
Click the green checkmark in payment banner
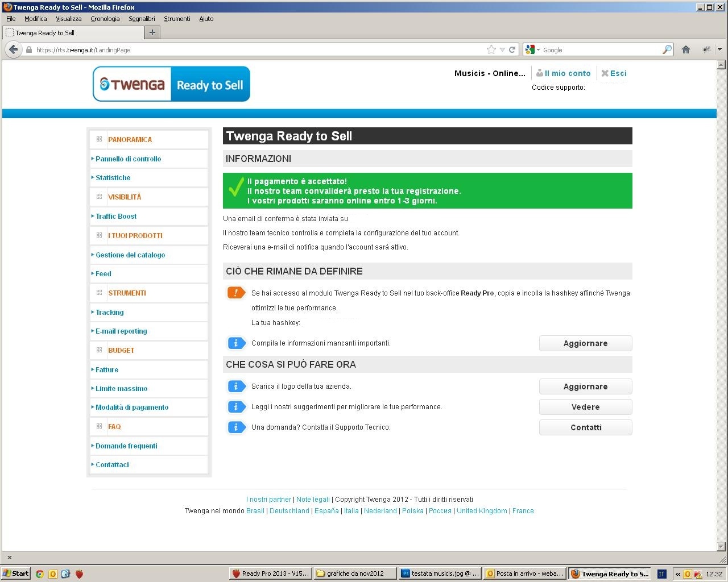[235, 188]
